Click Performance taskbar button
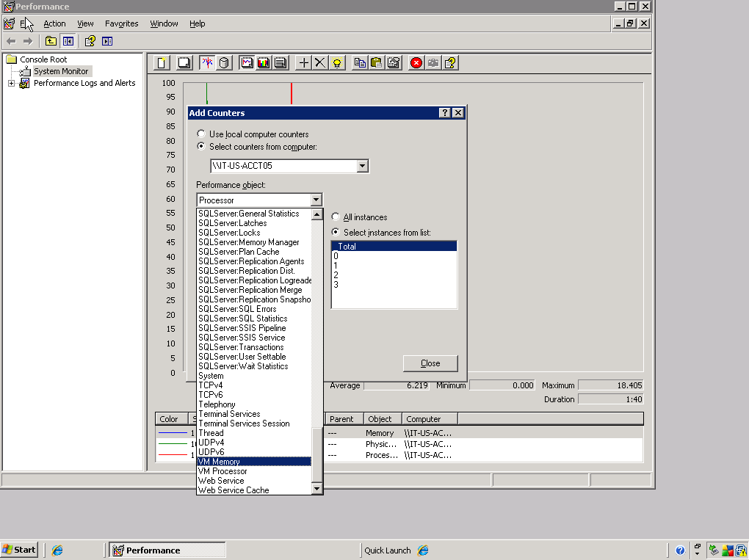Viewport: 749px width, 560px height. coord(167,550)
